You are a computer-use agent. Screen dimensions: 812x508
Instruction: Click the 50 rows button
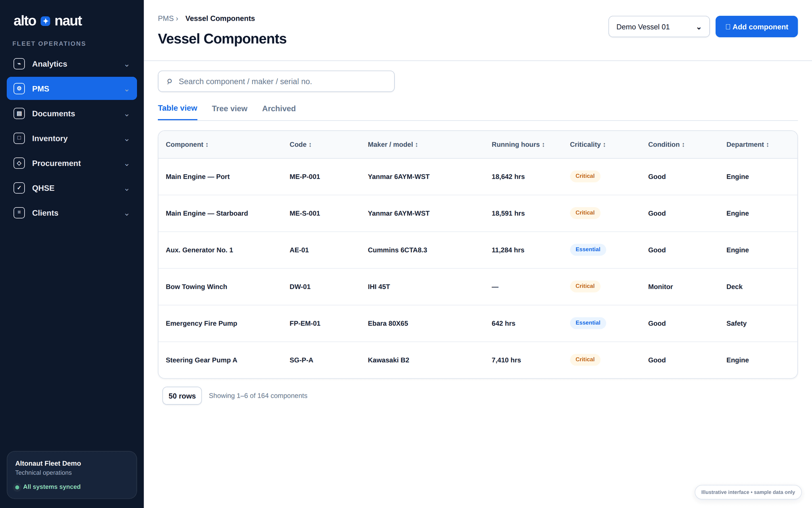tap(182, 396)
